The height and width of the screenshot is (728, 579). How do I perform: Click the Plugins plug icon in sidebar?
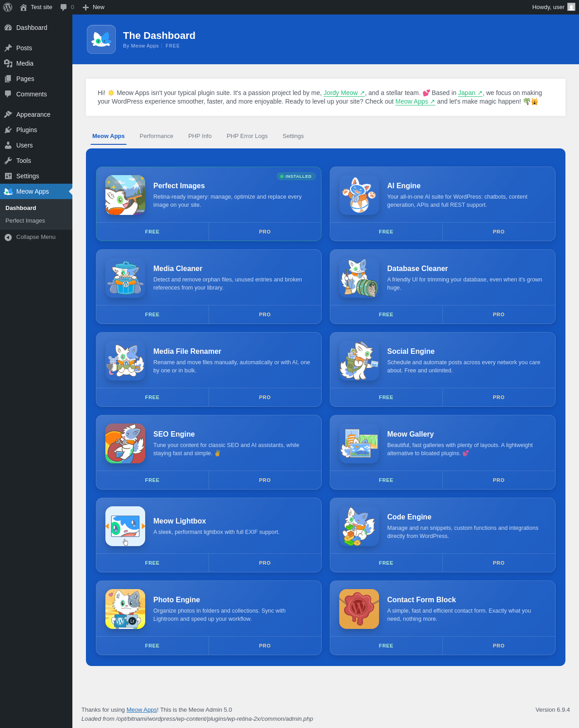click(x=8, y=130)
